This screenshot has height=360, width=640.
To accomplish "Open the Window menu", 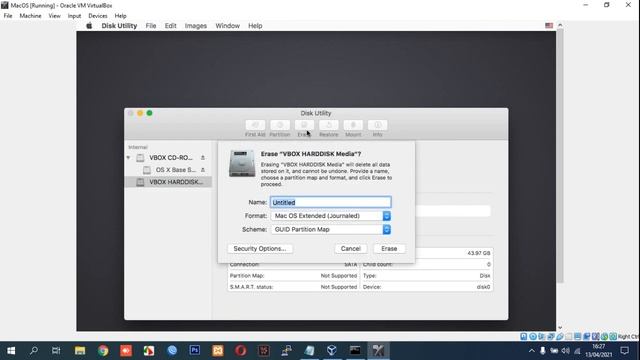I will (227, 26).
